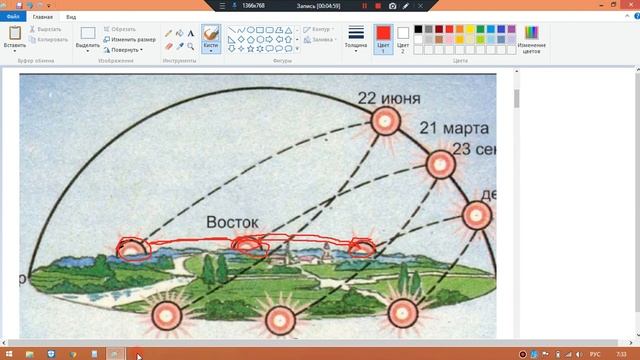Click the vertical scrollbar thumb
640x360 pixels.
(516, 98)
